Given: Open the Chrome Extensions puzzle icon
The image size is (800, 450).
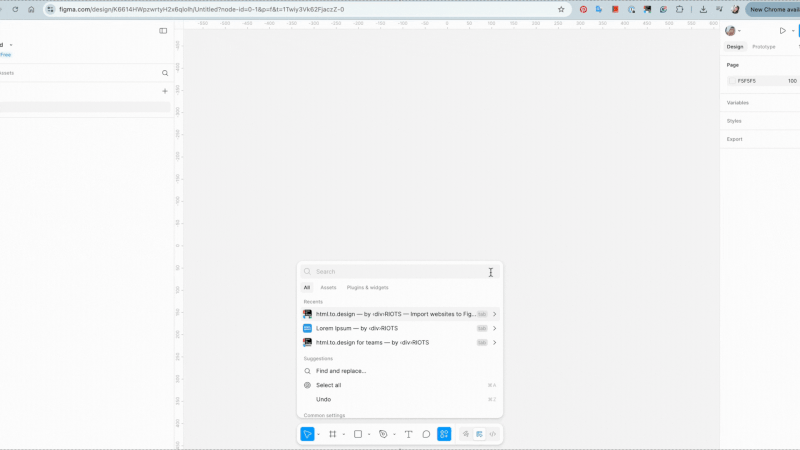Looking at the screenshot, I should point(680,9).
